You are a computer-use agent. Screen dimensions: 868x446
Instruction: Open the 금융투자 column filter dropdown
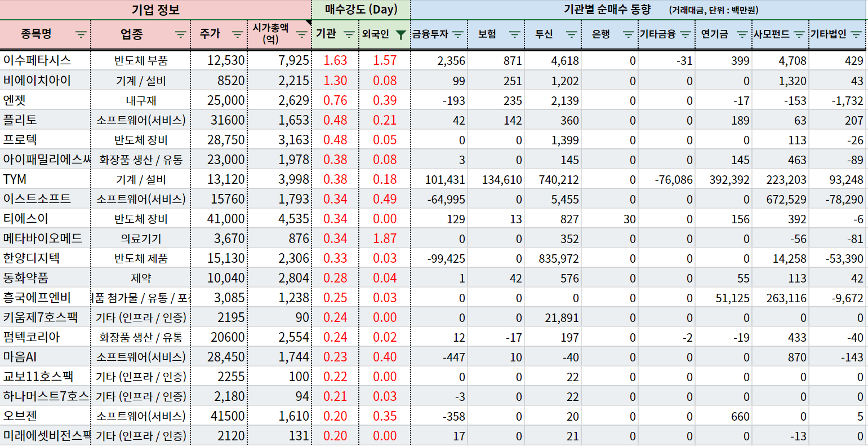pos(458,34)
